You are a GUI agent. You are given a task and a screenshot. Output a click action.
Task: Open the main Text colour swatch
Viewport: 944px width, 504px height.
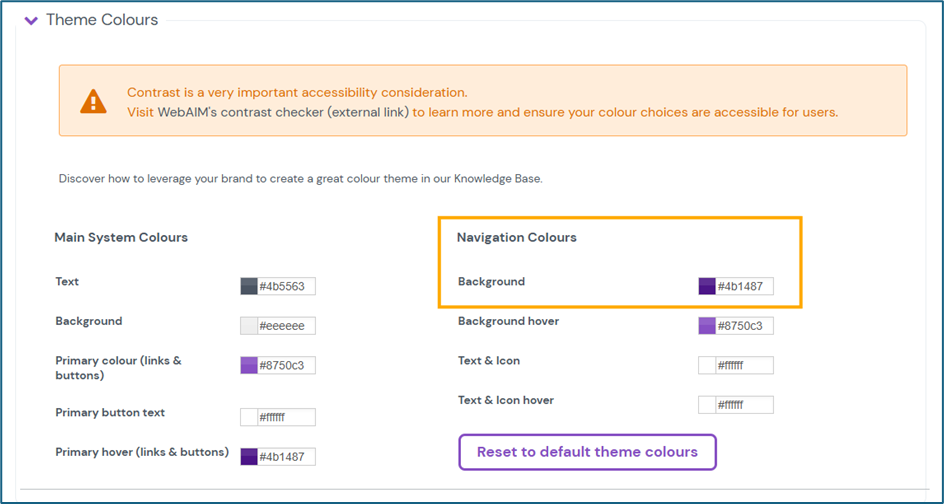pyautogui.click(x=249, y=287)
